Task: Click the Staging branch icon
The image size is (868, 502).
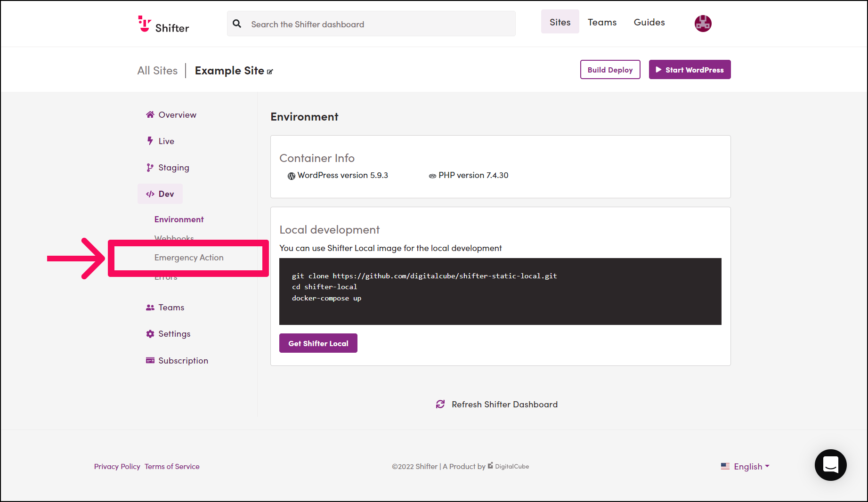Action: click(150, 167)
